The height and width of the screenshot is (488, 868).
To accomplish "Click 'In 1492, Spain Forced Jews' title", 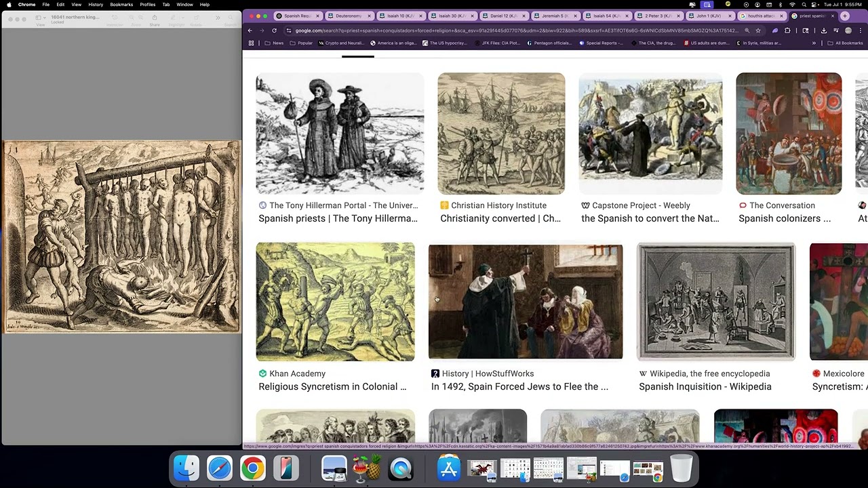I will 519,386.
